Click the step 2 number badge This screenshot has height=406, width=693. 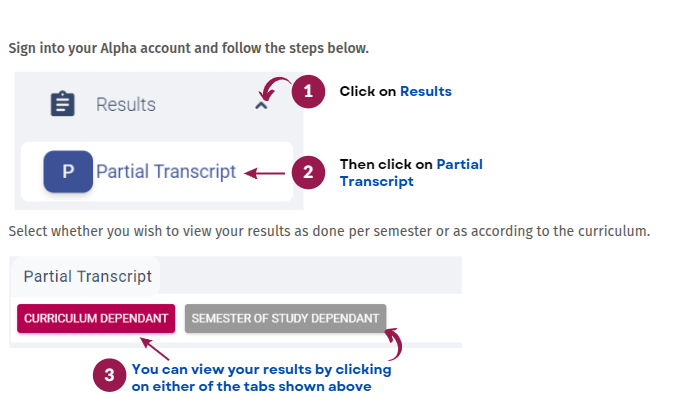point(308,171)
